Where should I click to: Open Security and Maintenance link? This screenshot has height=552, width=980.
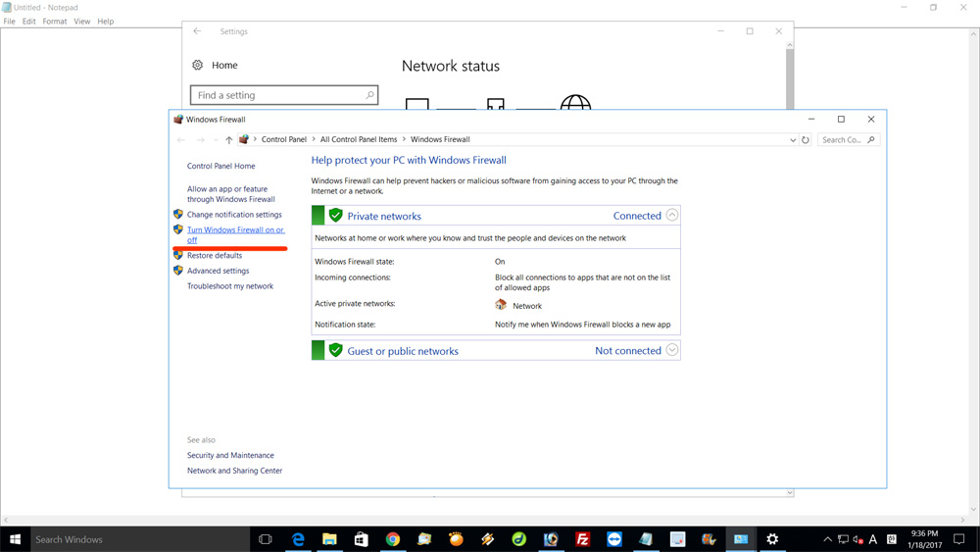click(x=230, y=455)
